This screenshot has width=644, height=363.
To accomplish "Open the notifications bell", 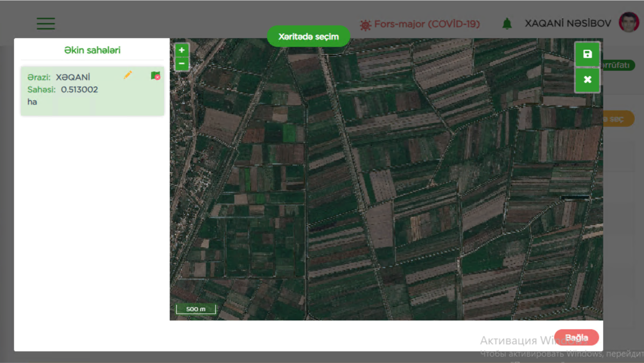I will click(x=507, y=24).
